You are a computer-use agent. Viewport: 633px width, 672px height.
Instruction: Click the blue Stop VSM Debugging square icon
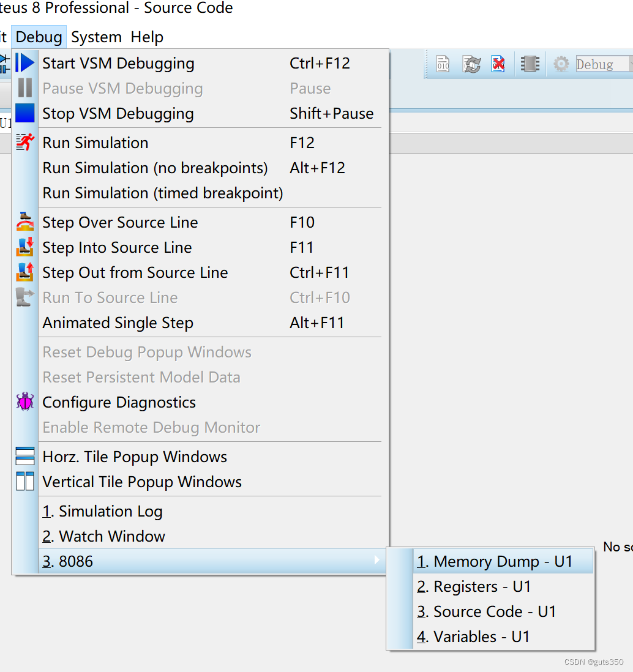click(x=25, y=113)
